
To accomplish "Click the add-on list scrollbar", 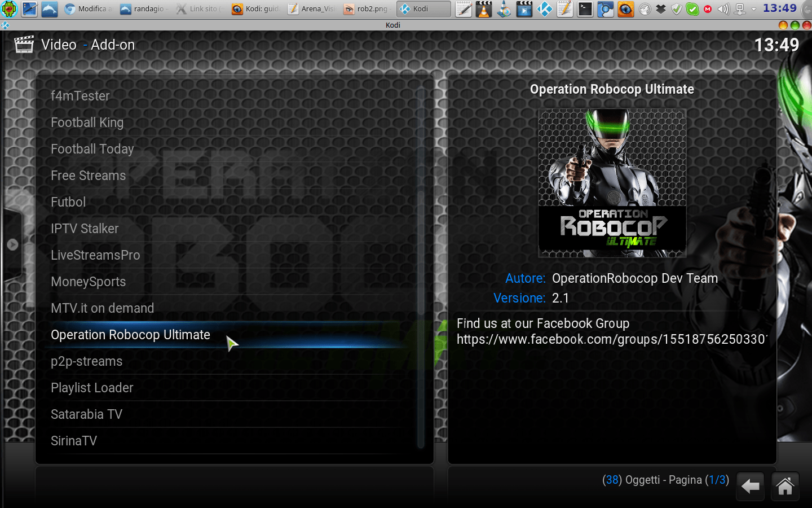I will [421, 268].
